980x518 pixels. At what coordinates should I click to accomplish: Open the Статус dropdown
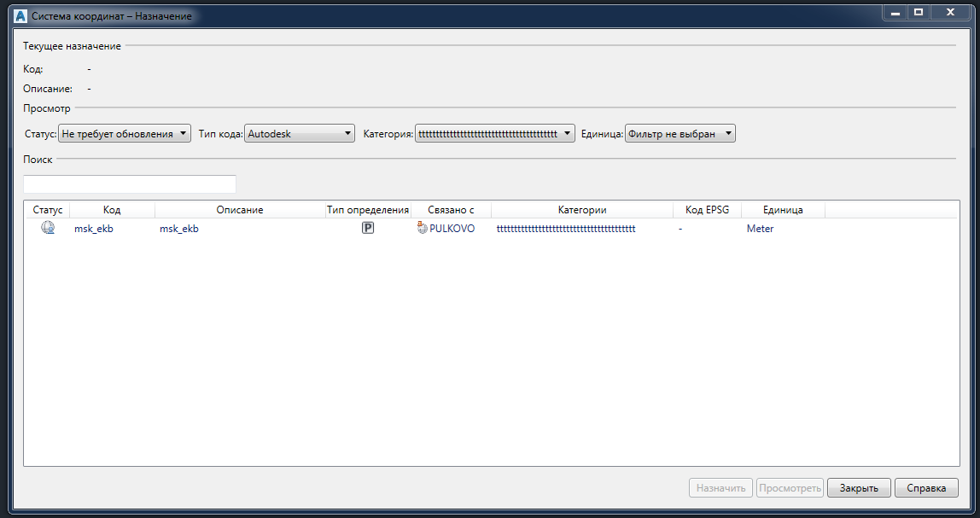(125, 134)
